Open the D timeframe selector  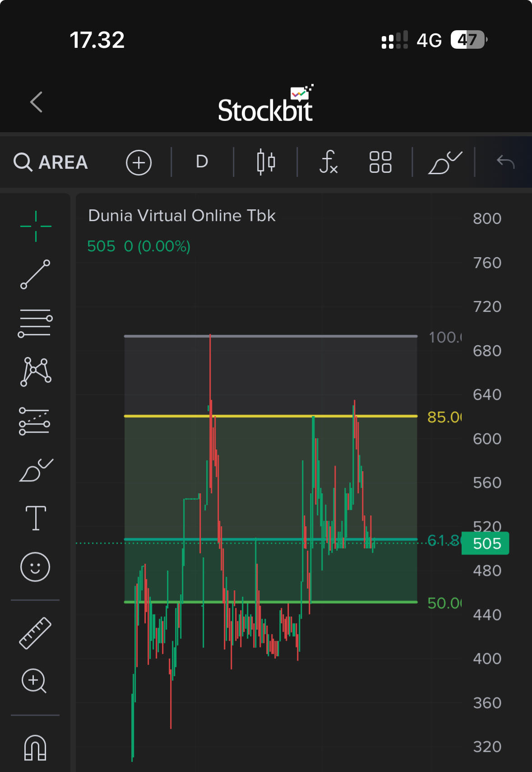202,162
